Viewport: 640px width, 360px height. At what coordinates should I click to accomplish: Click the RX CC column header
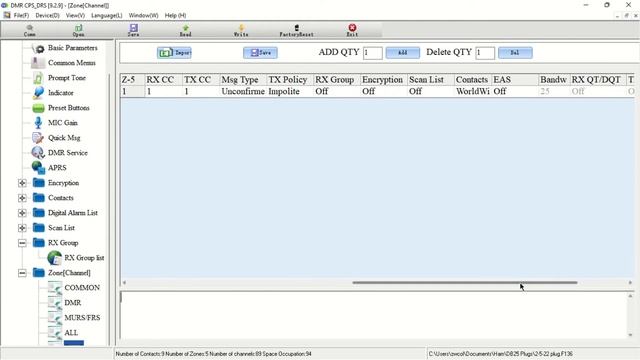tap(163, 80)
